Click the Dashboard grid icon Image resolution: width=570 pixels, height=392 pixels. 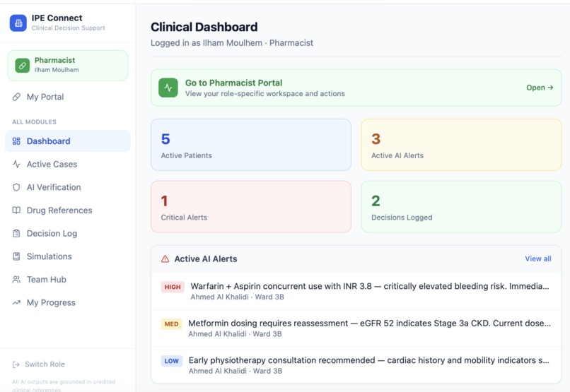[x=16, y=141]
